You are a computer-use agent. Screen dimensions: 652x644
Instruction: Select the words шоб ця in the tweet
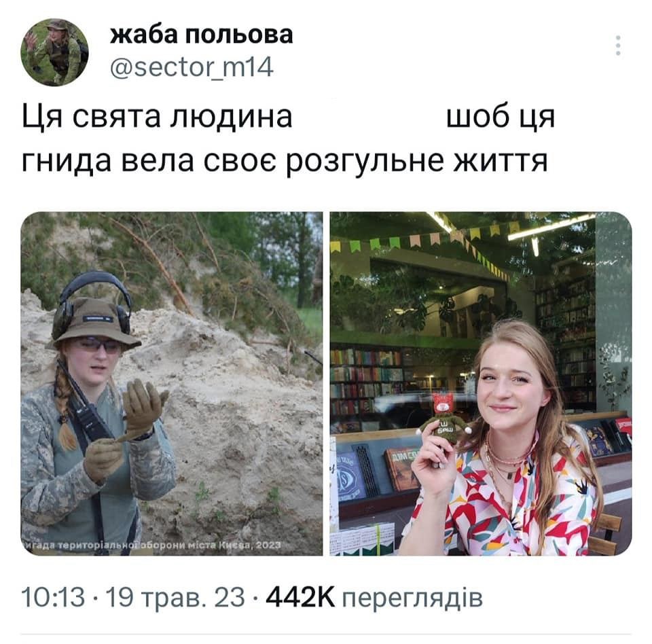[x=501, y=117]
